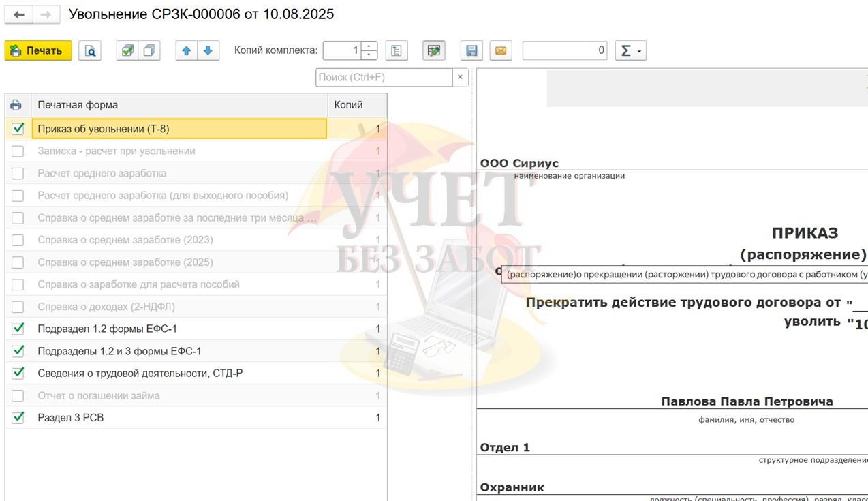Check all print forms icon
This screenshot has width=868, height=501.
click(127, 50)
